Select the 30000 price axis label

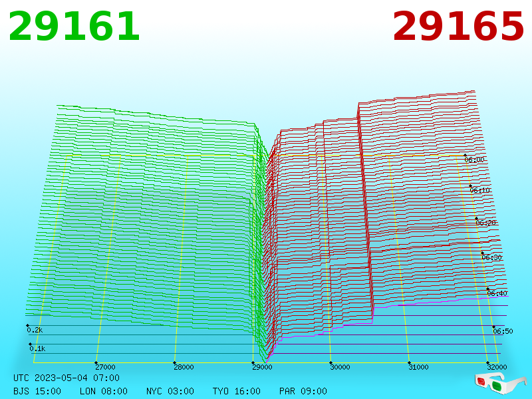340,367
